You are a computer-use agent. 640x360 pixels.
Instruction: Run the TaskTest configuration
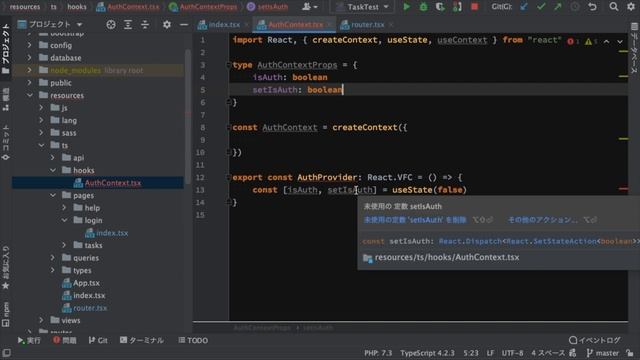[406, 7]
